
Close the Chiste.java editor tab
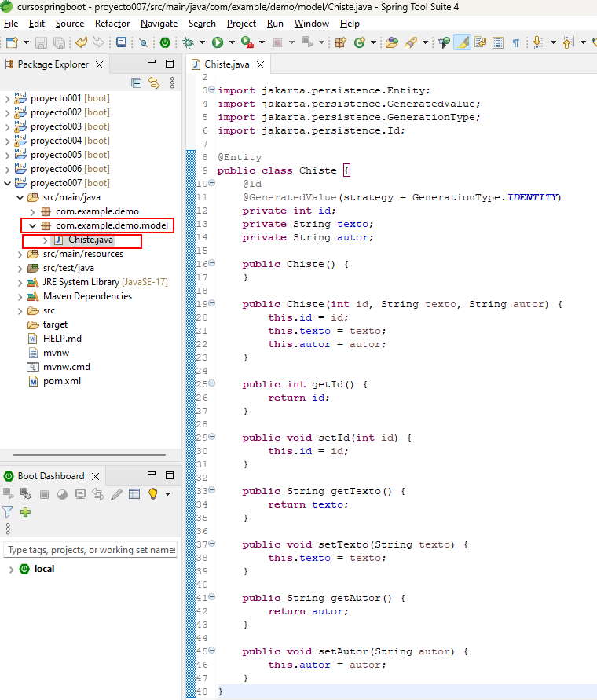[x=260, y=64]
